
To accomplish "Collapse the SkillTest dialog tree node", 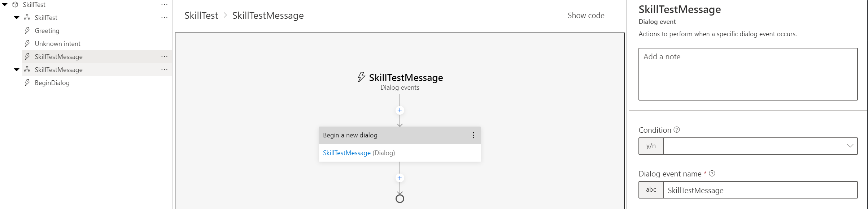I will click(16, 17).
